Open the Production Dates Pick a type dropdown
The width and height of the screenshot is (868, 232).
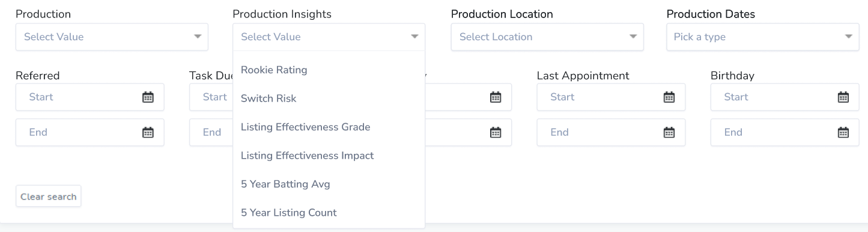[x=763, y=37]
